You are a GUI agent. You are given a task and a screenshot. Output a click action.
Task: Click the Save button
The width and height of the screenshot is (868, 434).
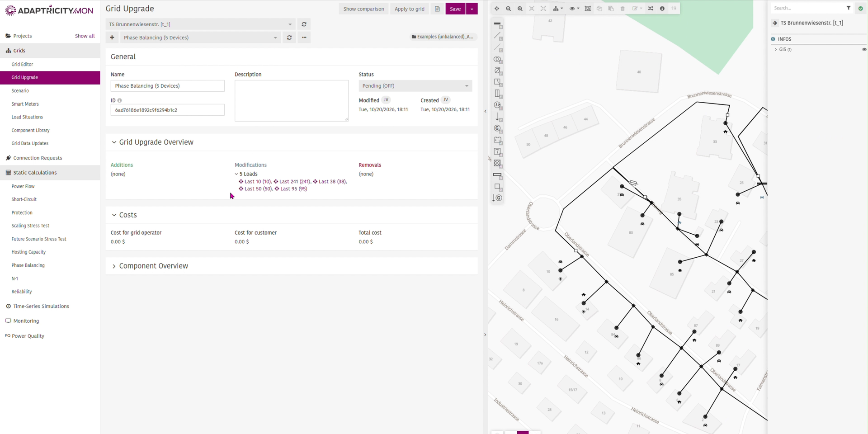click(455, 9)
